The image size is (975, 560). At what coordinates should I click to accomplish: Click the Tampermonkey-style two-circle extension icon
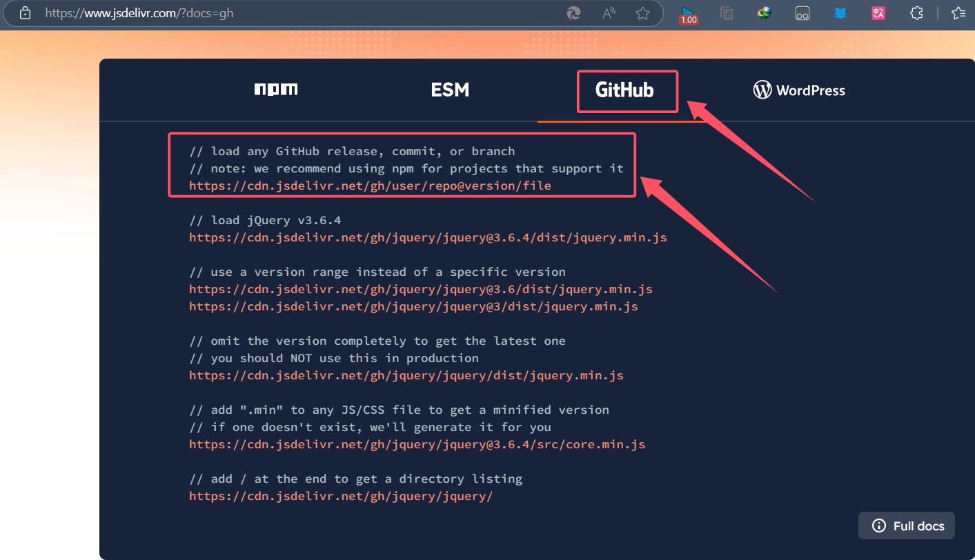pyautogui.click(x=802, y=13)
